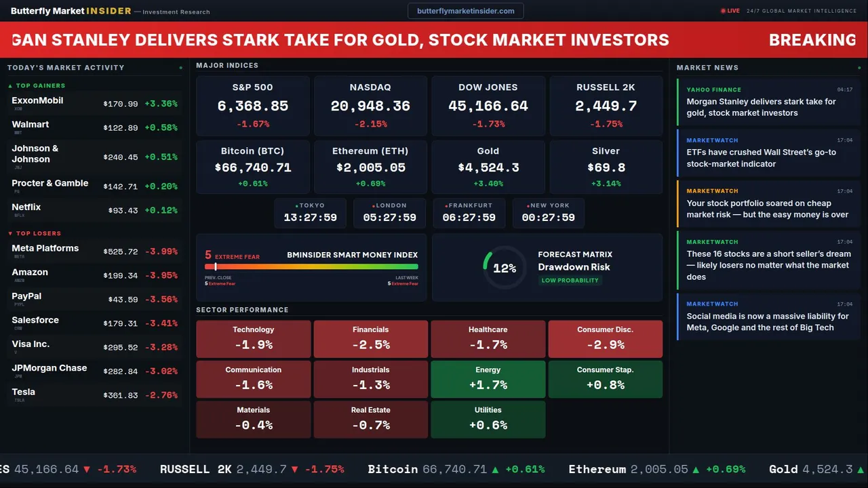Click the Energy sector performance tile
This screenshot has height=488, width=868.
488,379
